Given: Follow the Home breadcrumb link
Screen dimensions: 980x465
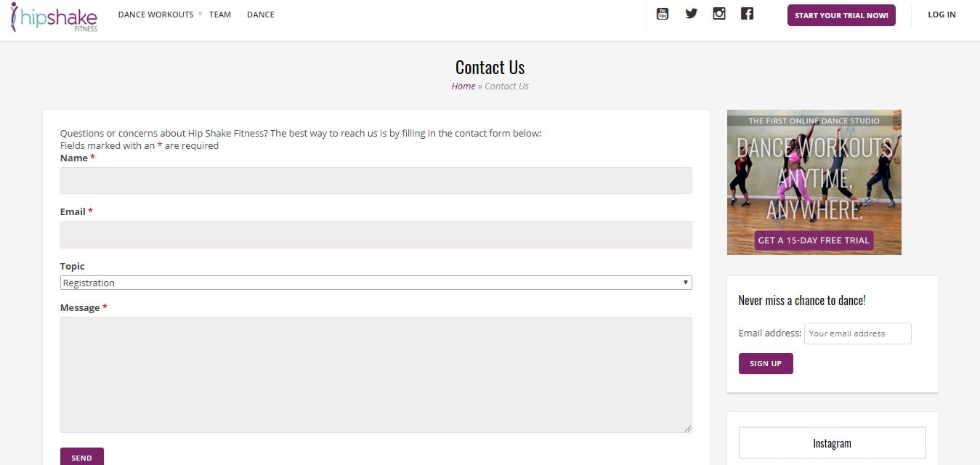Looking at the screenshot, I should 463,86.
